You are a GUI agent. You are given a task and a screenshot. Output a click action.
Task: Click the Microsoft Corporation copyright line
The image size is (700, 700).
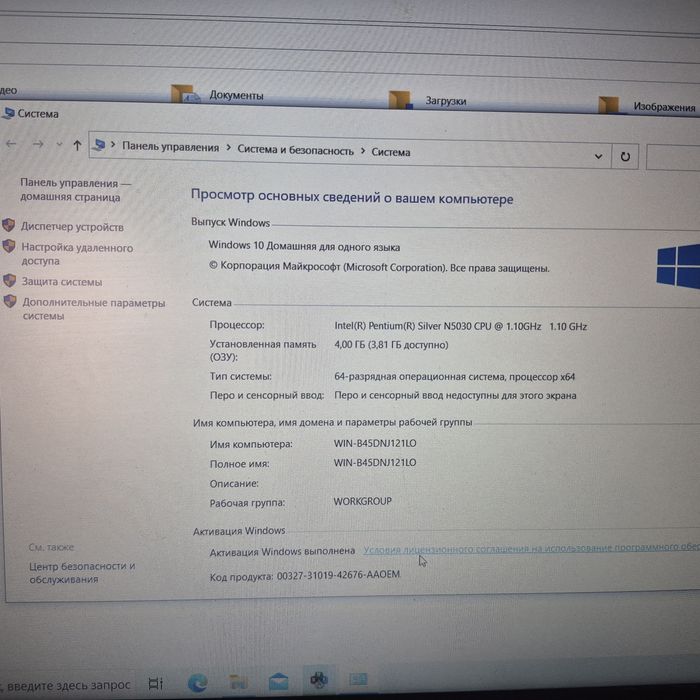(379, 267)
